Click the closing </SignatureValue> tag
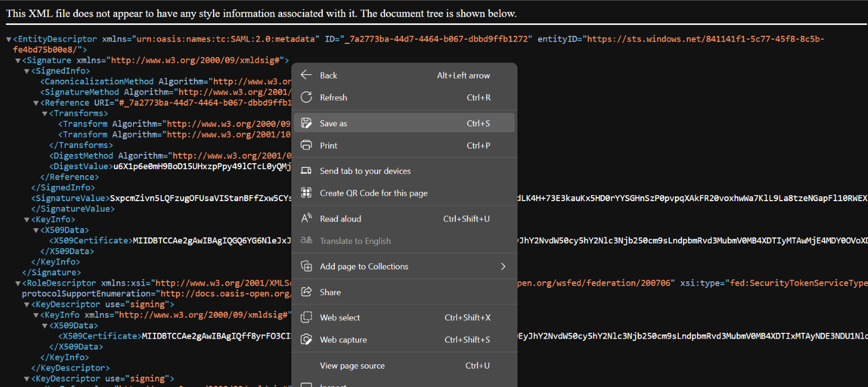Screen dimensions: 868x387 (x=73, y=209)
